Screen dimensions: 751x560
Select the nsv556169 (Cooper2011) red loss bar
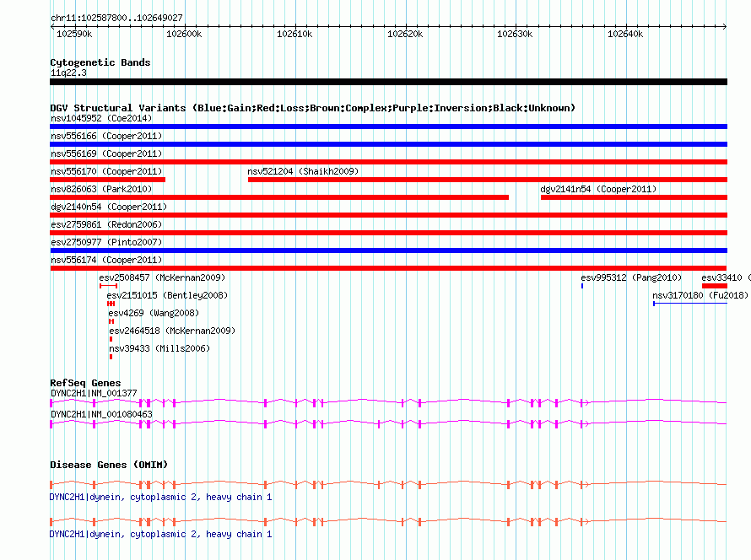coord(388,162)
